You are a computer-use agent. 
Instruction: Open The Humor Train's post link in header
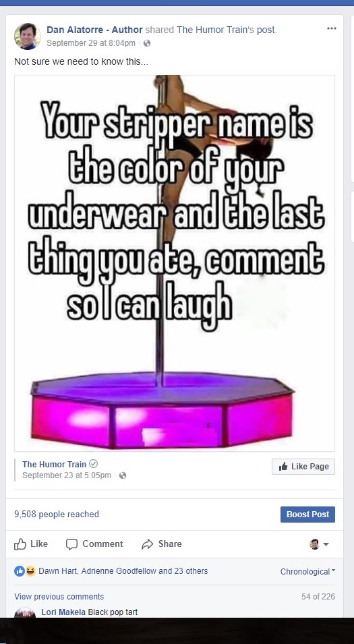pyautogui.click(x=227, y=30)
